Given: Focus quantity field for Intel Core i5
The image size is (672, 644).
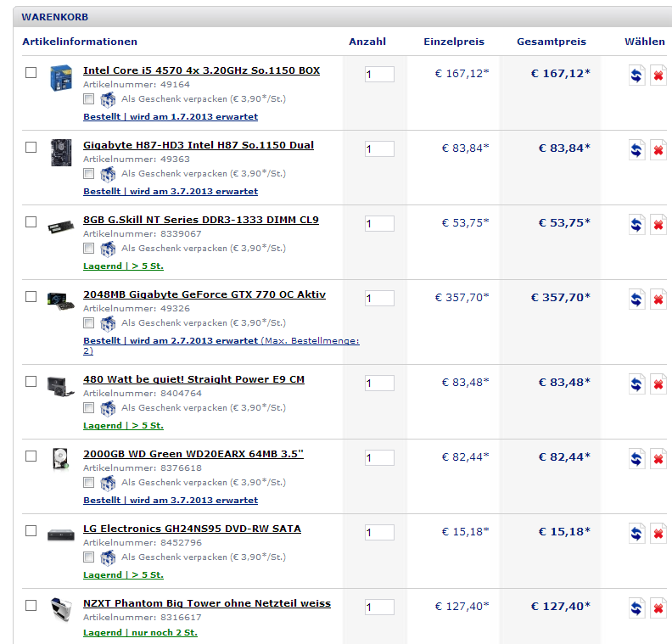Looking at the screenshot, I should tap(379, 75).
